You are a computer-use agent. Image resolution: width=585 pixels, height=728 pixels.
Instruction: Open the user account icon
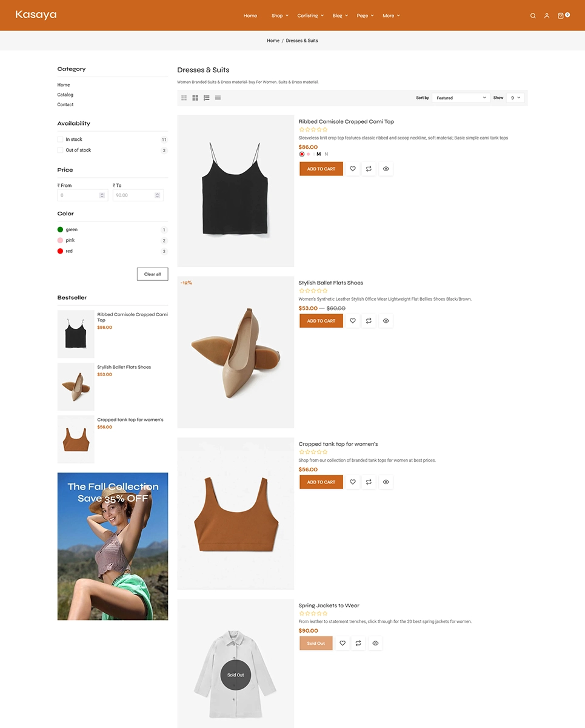(547, 16)
